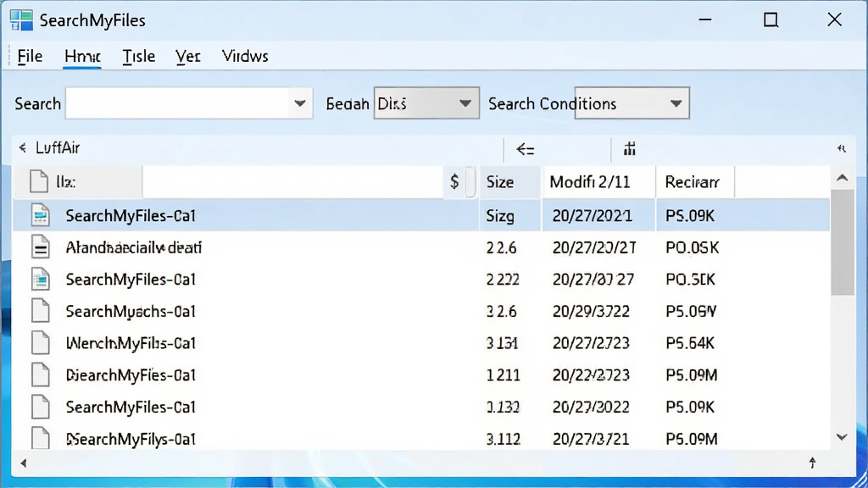Click the vertical scrollbar thumb
This screenshot has height=488, width=868.
click(842, 242)
